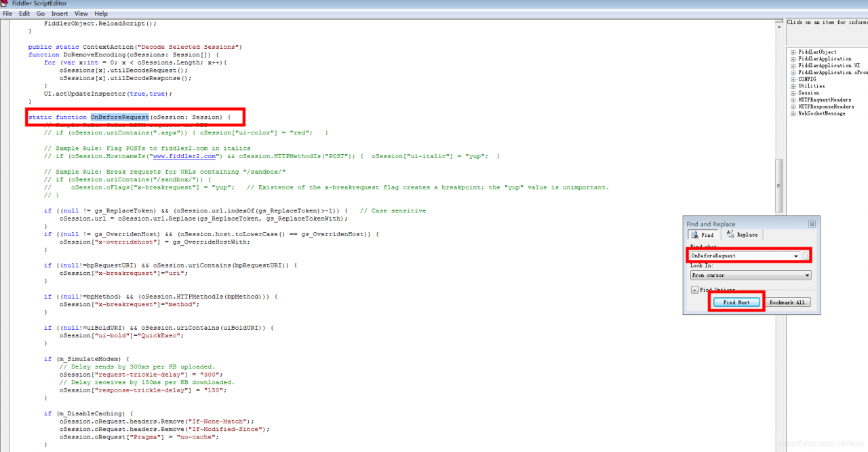Click the Bookmark All button
The image size is (868, 452).
[x=787, y=303]
